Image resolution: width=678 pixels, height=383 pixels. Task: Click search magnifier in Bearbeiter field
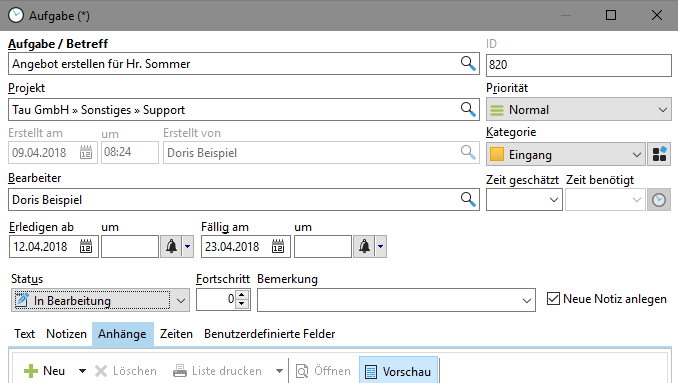click(468, 199)
